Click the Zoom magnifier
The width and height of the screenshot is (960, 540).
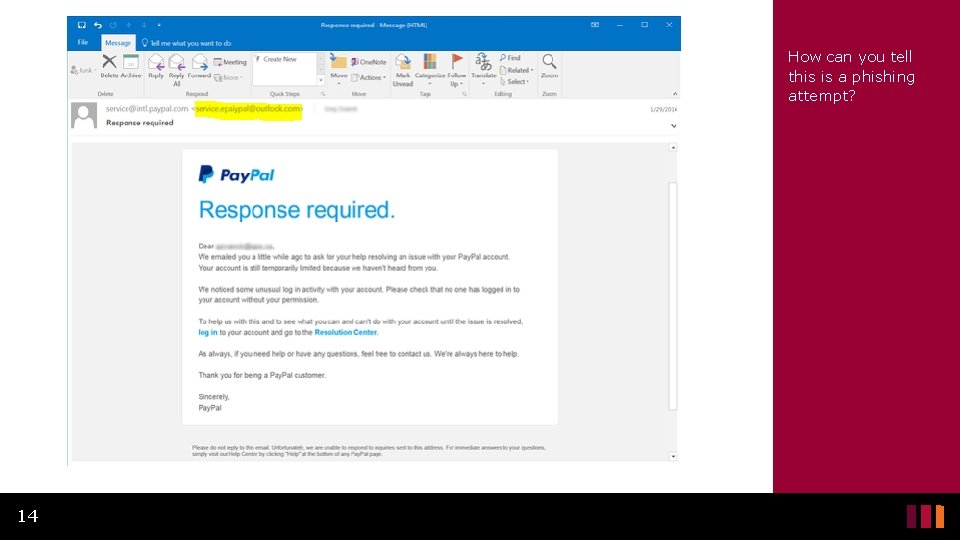(x=549, y=66)
